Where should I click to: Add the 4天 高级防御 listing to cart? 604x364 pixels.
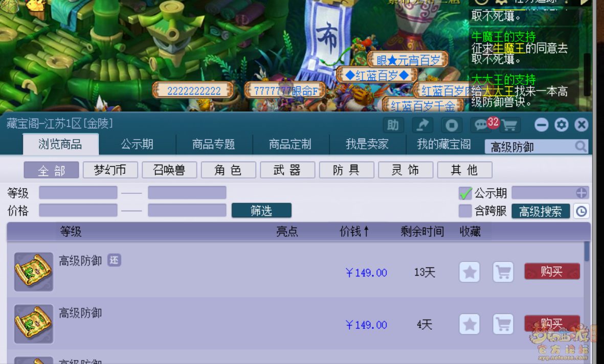(503, 324)
